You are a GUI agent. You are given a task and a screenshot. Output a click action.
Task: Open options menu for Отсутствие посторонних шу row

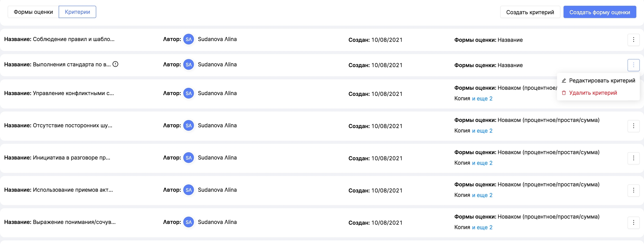633,126
